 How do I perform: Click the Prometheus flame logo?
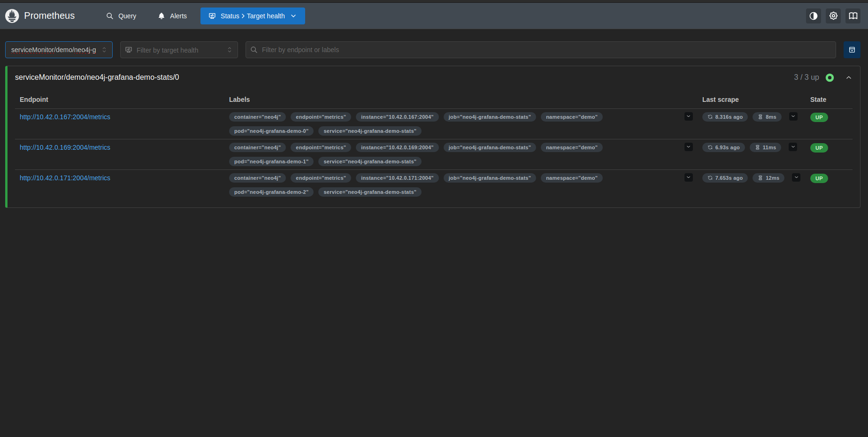tap(12, 16)
